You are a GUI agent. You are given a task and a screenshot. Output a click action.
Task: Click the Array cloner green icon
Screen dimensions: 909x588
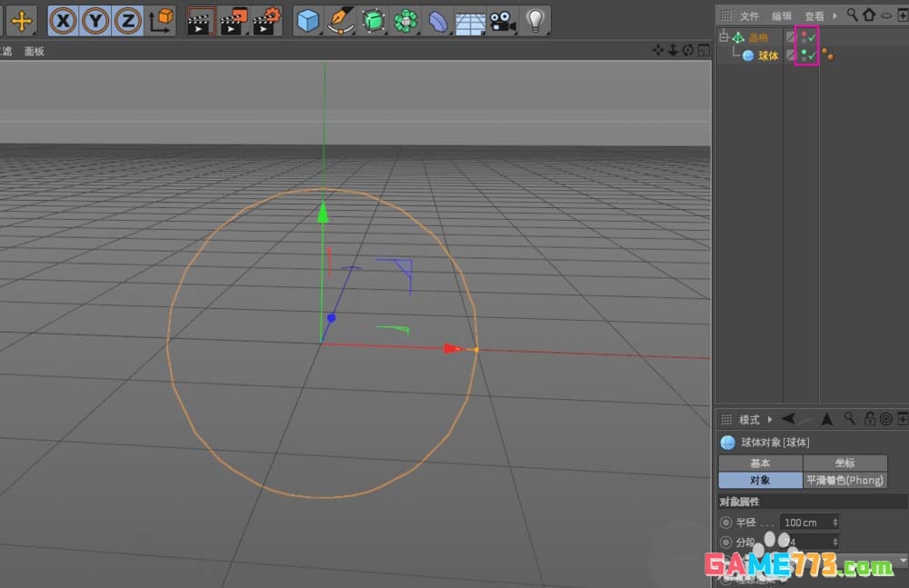405,19
